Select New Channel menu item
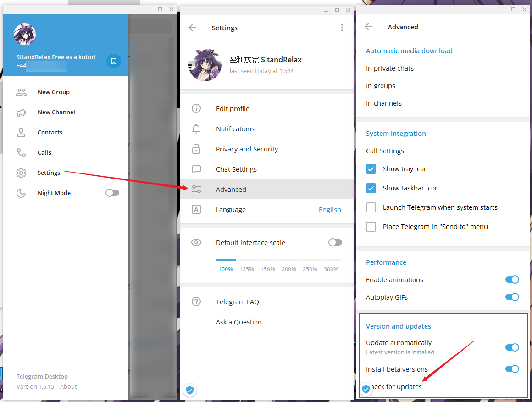This screenshot has height=402, width=532. click(66, 112)
